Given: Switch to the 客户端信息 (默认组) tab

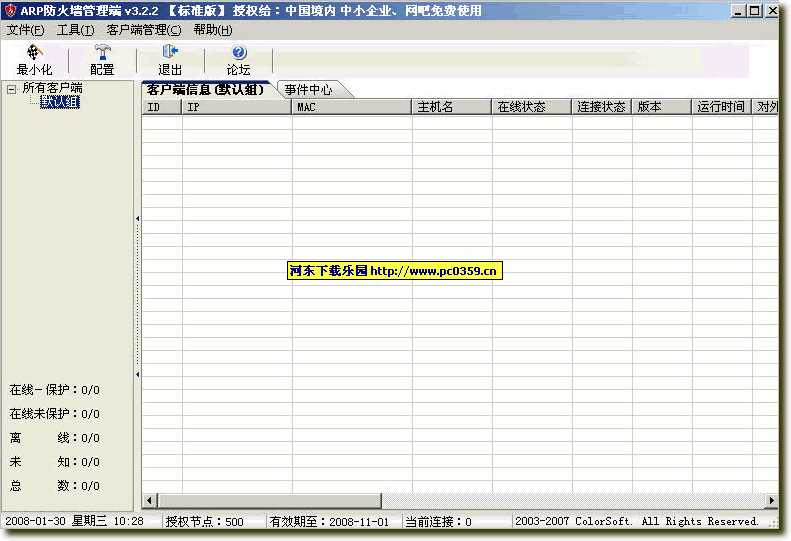Looking at the screenshot, I should pos(205,90).
